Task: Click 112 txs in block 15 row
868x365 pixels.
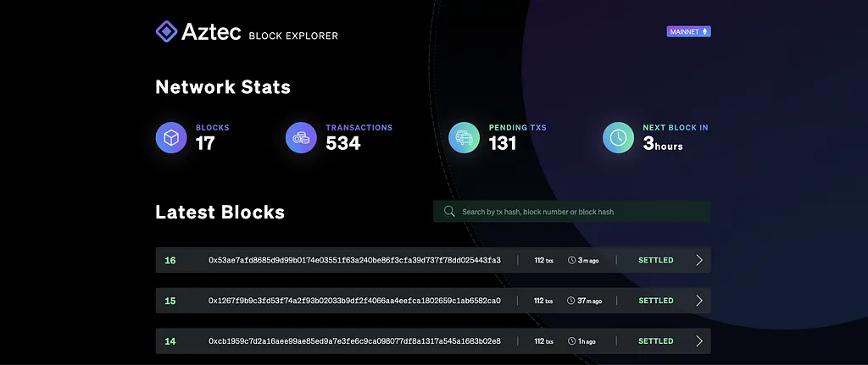Action: pos(543,301)
